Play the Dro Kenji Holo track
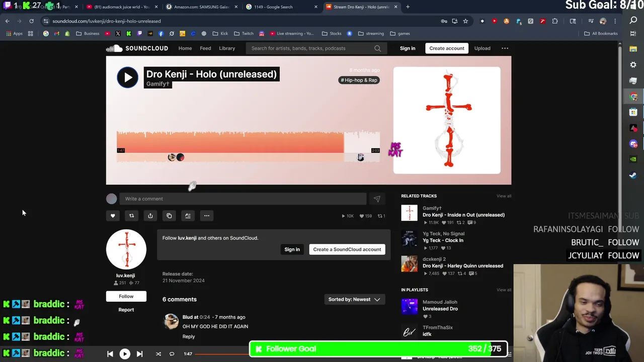The image size is (644, 362). (x=127, y=77)
